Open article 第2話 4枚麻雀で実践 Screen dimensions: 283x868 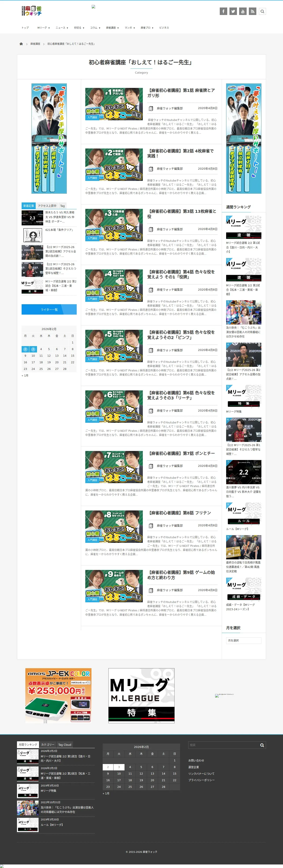[x=181, y=153]
